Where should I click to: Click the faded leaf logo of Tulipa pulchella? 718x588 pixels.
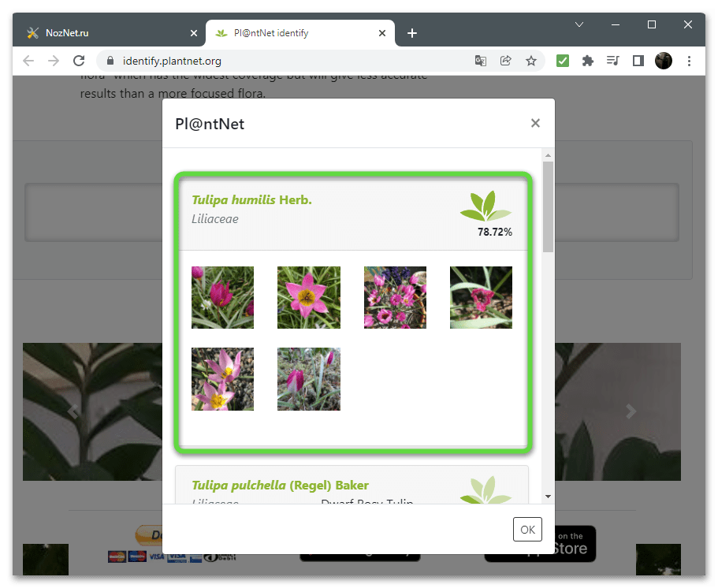pyautogui.click(x=485, y=489)
